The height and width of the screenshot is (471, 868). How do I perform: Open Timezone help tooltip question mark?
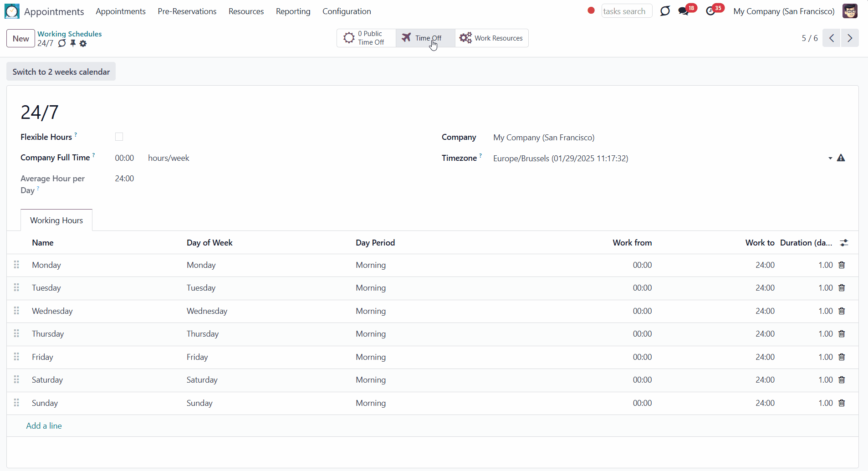click(480, 155)
